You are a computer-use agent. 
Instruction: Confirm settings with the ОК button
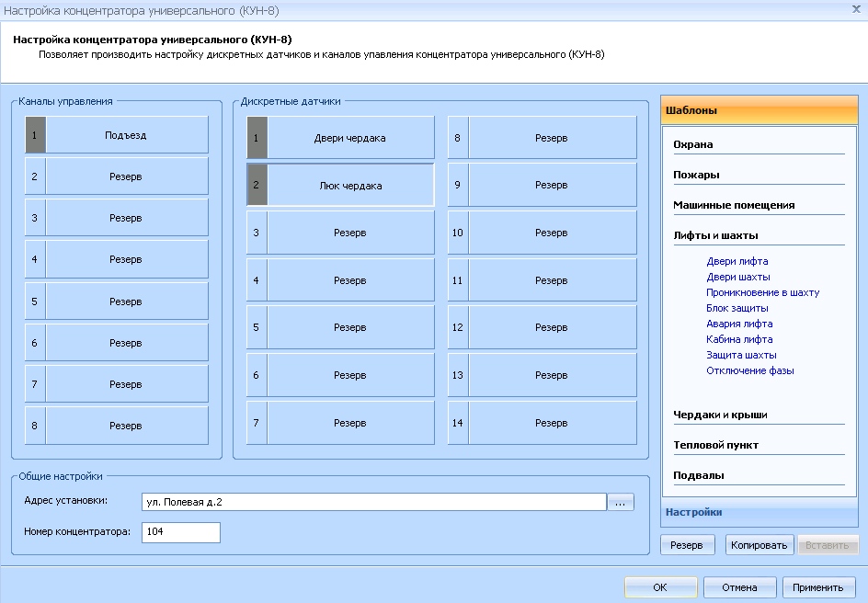(x=659, y=587)
